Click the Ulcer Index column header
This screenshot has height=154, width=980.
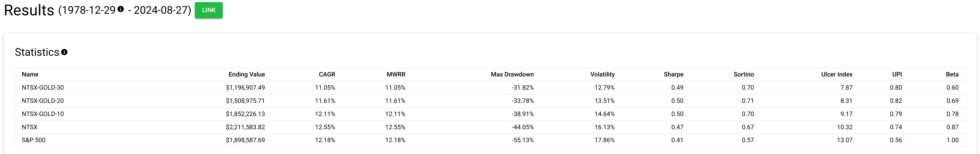coord(836,74)
